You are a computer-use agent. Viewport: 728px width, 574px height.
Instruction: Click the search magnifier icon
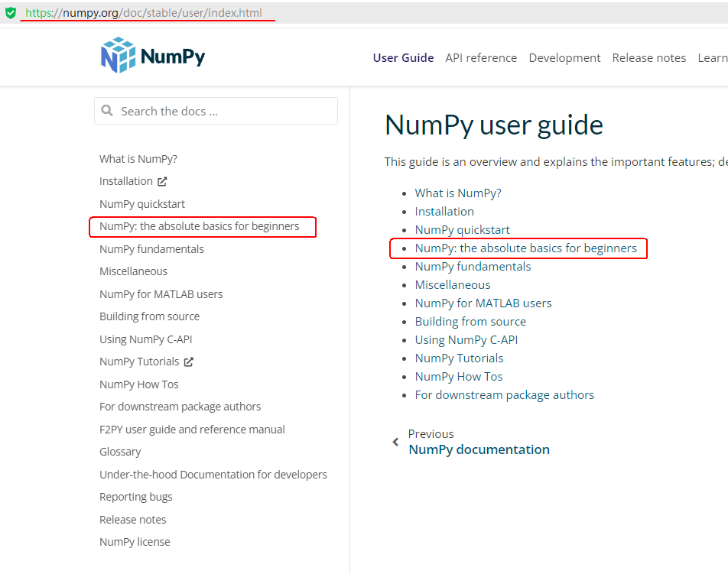pos(107,110)
